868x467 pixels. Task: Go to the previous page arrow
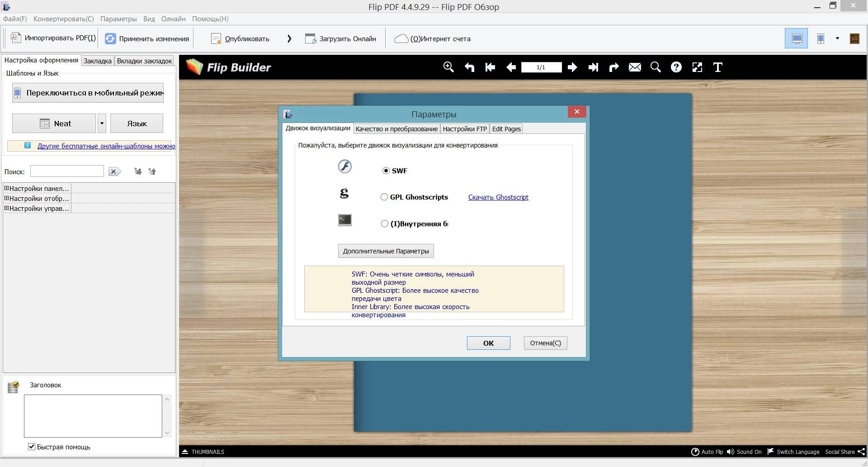[x=511, y=67]
